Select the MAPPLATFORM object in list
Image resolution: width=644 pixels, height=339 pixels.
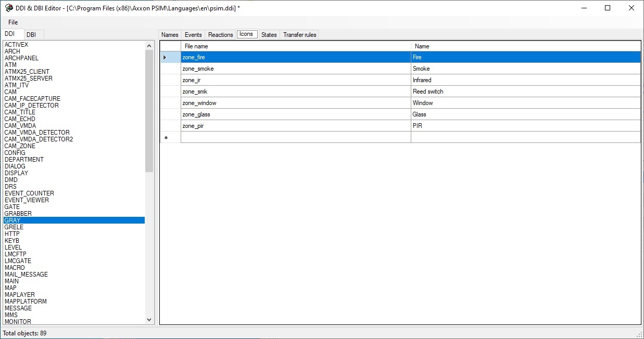[26, 302]
